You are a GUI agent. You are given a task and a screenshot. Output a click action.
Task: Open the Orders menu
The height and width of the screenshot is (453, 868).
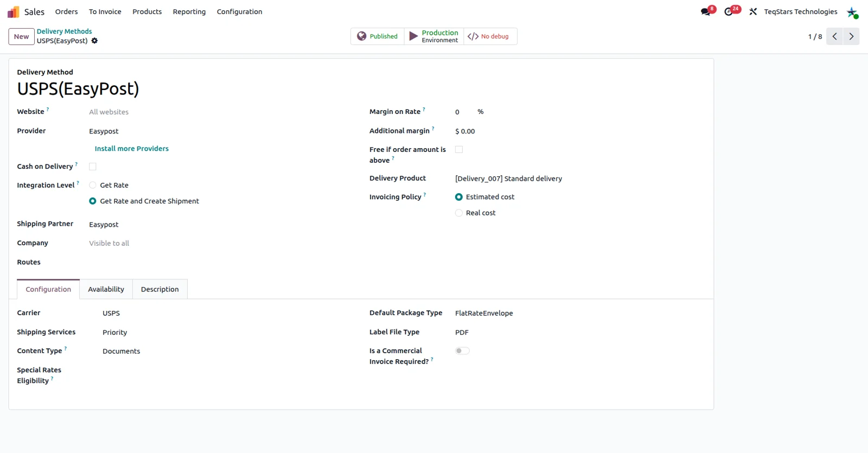click(x=66, y=11)
